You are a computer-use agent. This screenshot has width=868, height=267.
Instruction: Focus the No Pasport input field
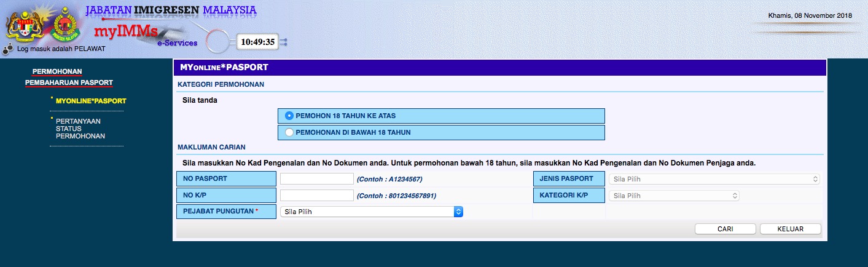pyautogui.click(x=317, y=179)
